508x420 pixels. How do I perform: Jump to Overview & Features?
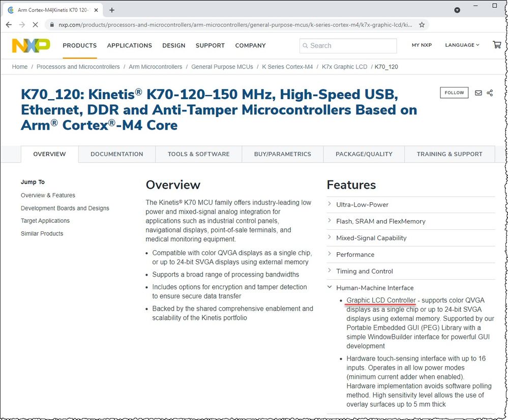48,195
